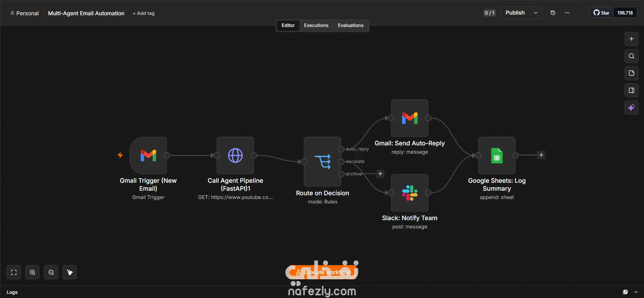Switch to the Editor tab

point(288,25)
